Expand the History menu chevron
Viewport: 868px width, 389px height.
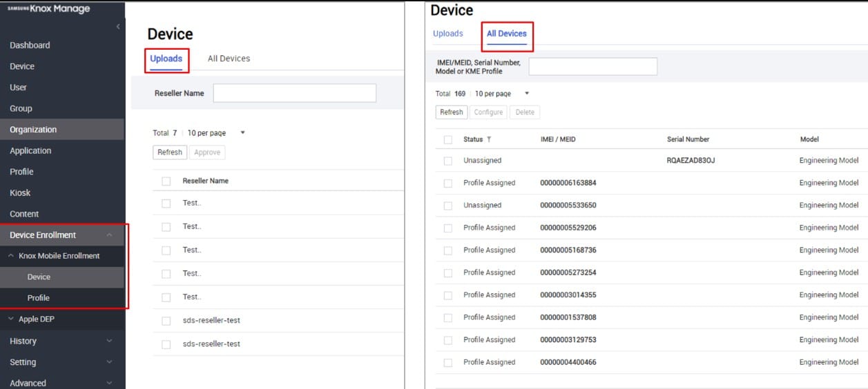click(x=109, y=341)
